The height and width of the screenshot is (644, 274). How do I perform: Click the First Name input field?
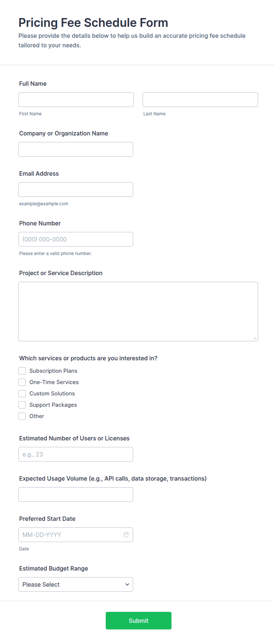(x=76, y=100)
